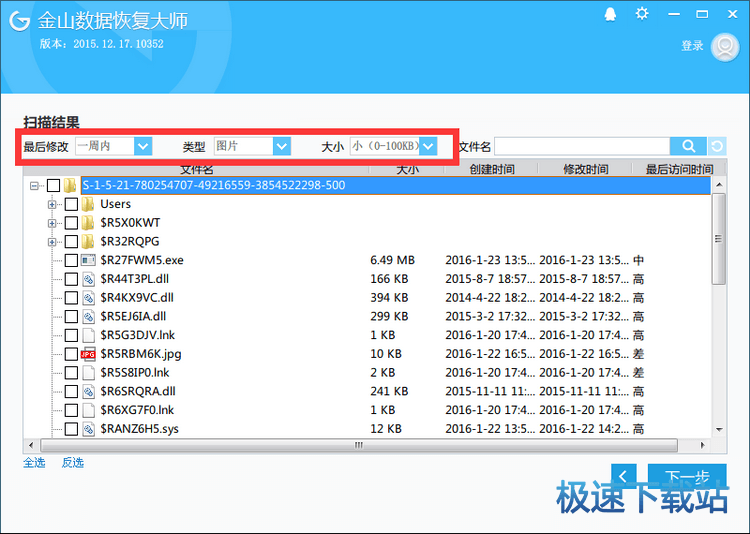Tick checkbox for $RANZ6H5.sys

71,429
